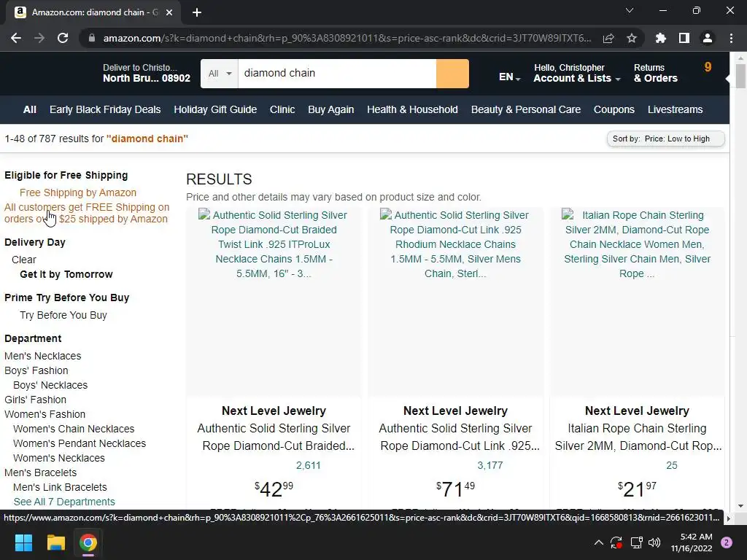This screenshot has height=560, width=747.
Task: Select Boys' Fashion department
Action: pos(36,370)
